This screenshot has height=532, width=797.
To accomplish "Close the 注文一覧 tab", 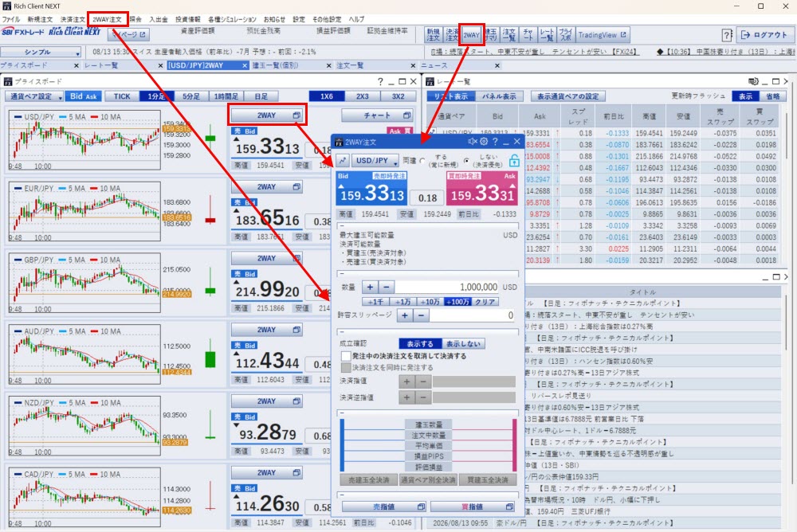I will point(413,65).
